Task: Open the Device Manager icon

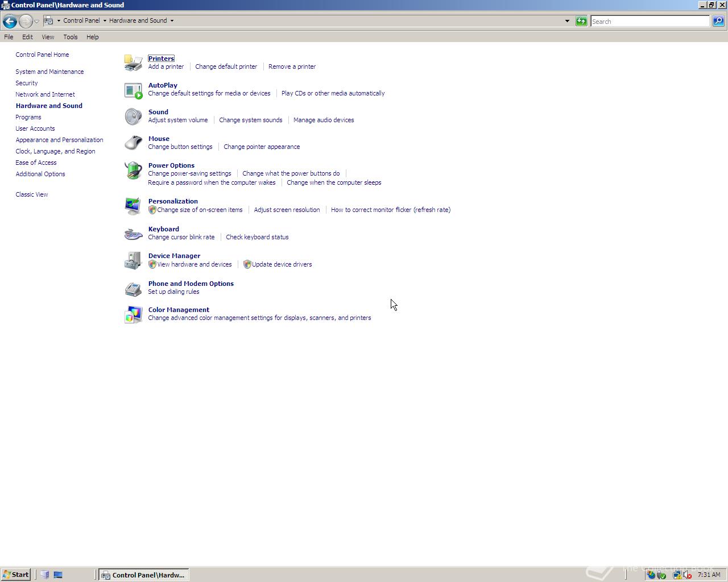Action: pos(133,260)
